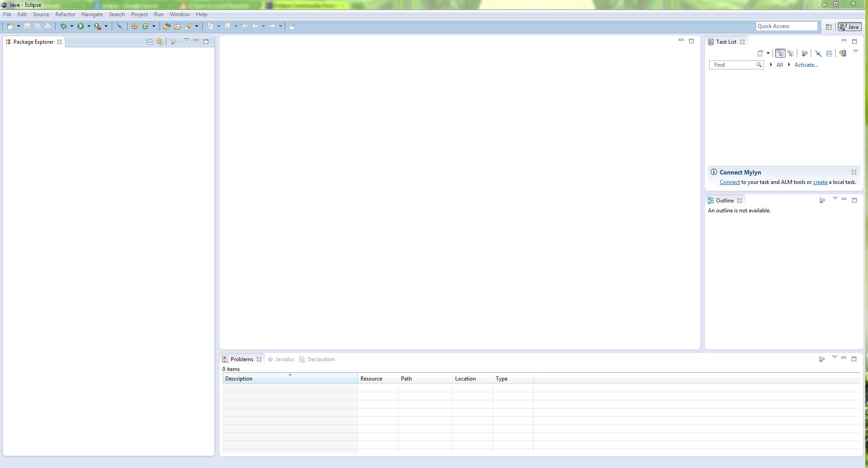Click the Quick Access search field
Screen dimensions: 868x468
pos(786,26)
